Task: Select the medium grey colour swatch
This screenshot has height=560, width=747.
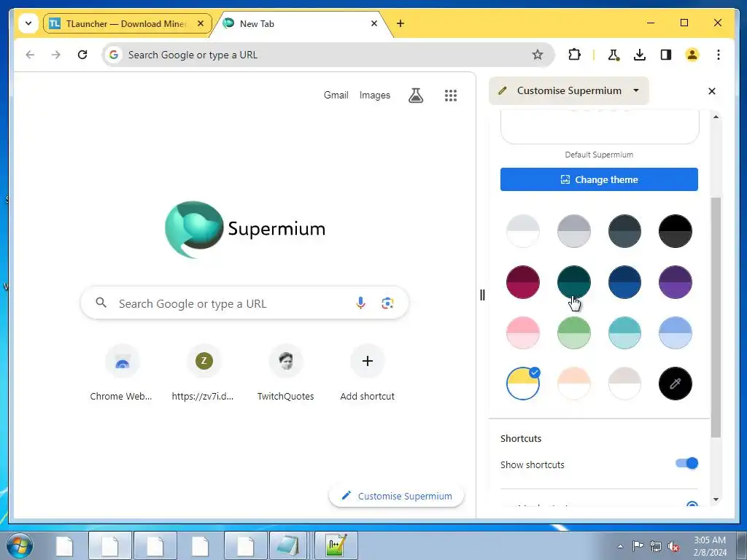Action: [x=573, y=231]
